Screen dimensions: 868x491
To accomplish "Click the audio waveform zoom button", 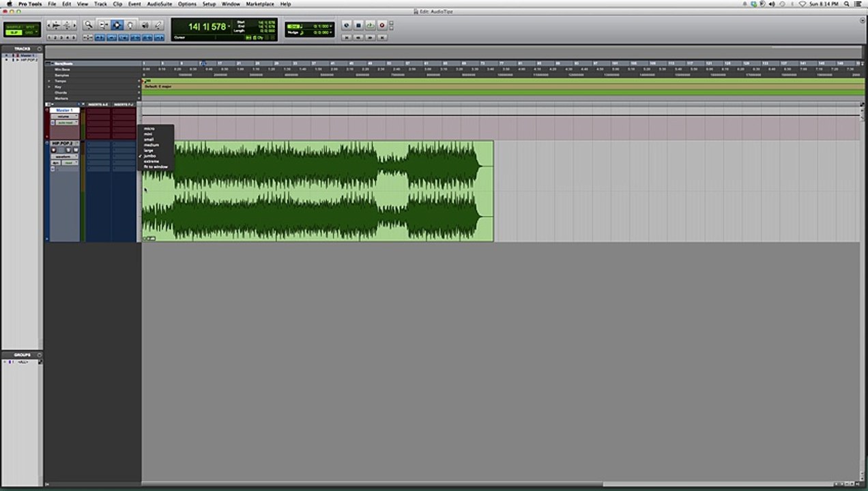I will point(57,25).
